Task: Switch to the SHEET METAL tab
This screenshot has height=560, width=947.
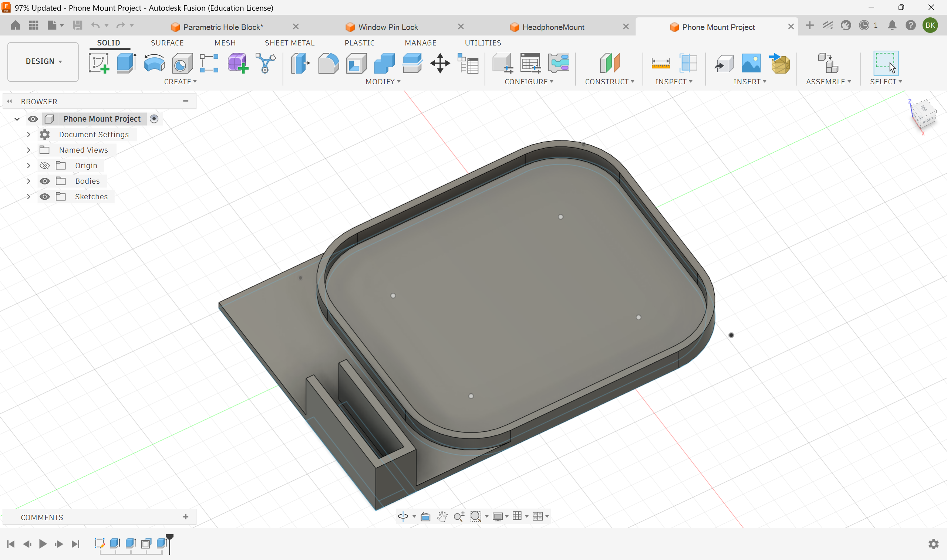Action: (x=290, y=43)
